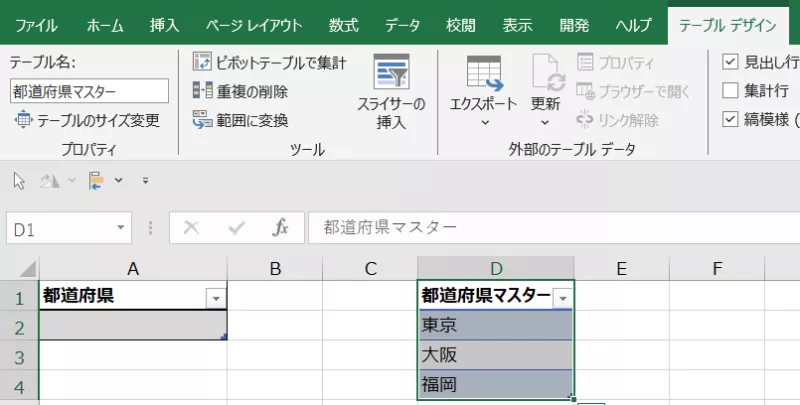Expand the Name Box dropdown arrow
Image resolution: width=800 pixels, height=405 pixels.
121,229
